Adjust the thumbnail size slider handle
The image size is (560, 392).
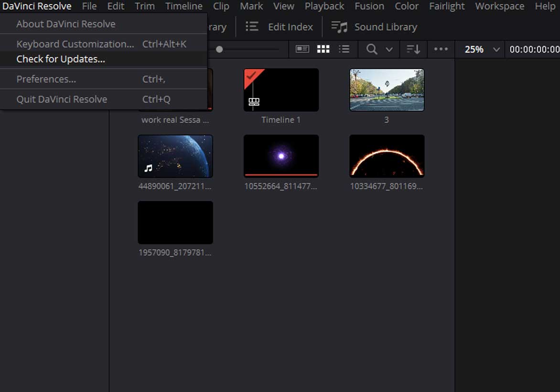click(x=219, y=49)
